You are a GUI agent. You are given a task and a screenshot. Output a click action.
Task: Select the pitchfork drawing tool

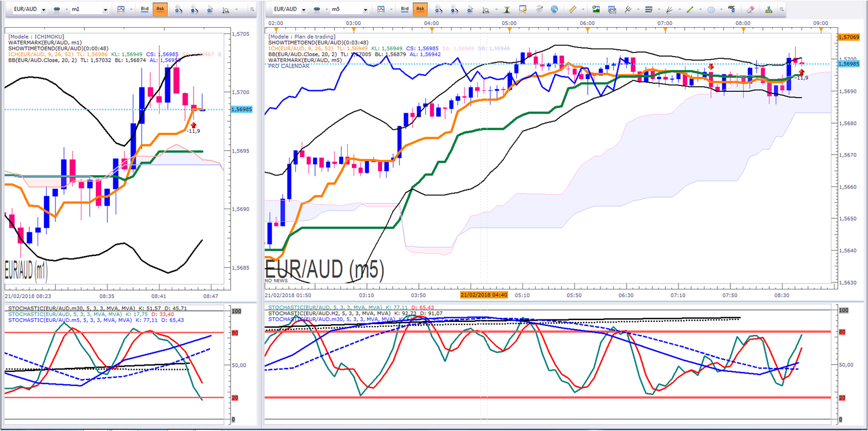[628, 9]
